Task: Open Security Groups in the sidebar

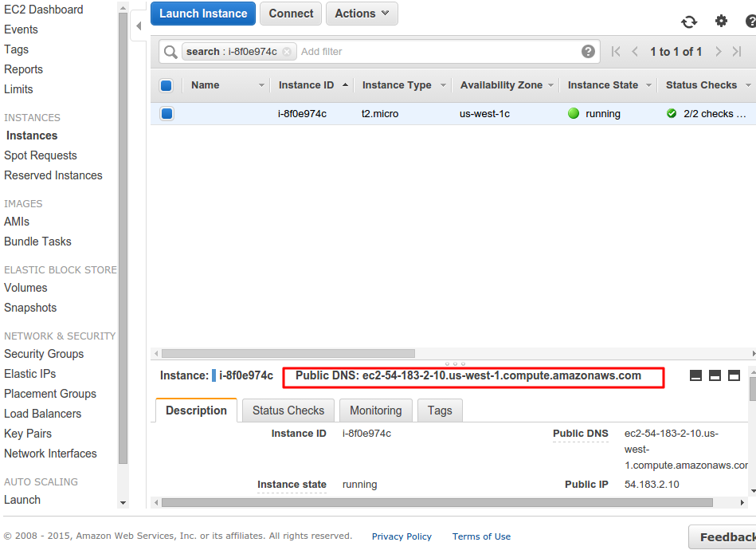Action: 44,354
